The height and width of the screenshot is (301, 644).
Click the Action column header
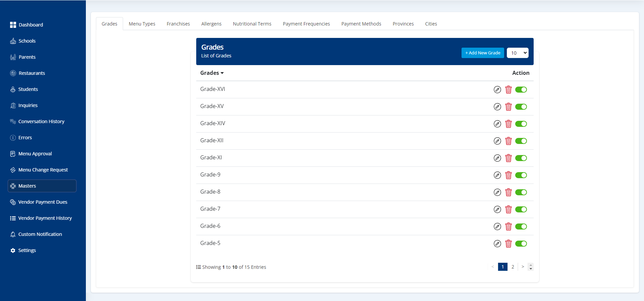point(521,73)
